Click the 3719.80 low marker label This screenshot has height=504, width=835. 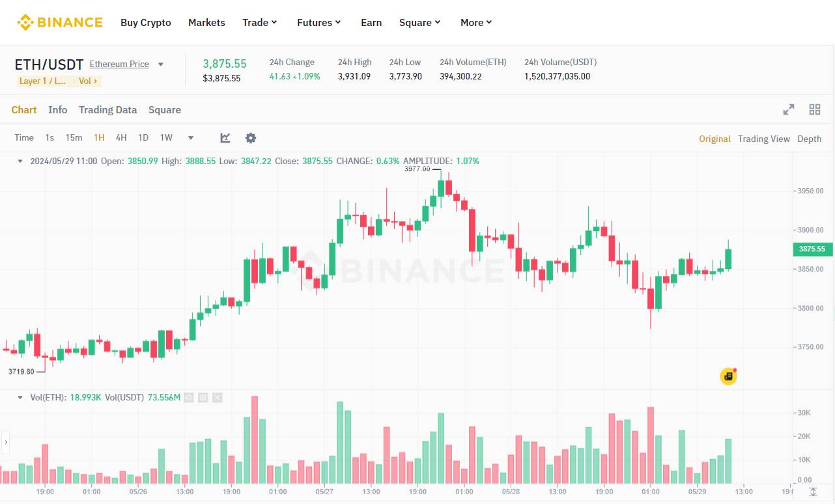pos(21,371)
